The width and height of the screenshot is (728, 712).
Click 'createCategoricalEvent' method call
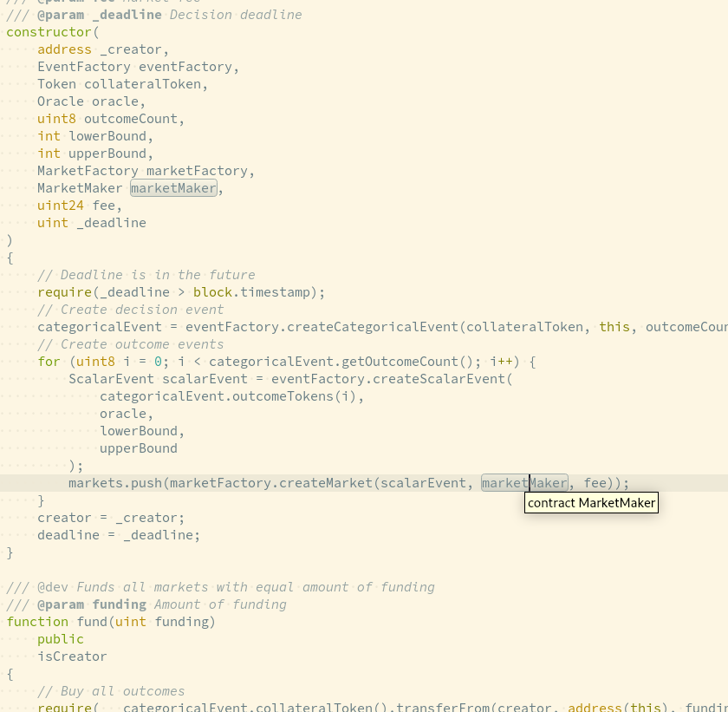tap(373, 327)
